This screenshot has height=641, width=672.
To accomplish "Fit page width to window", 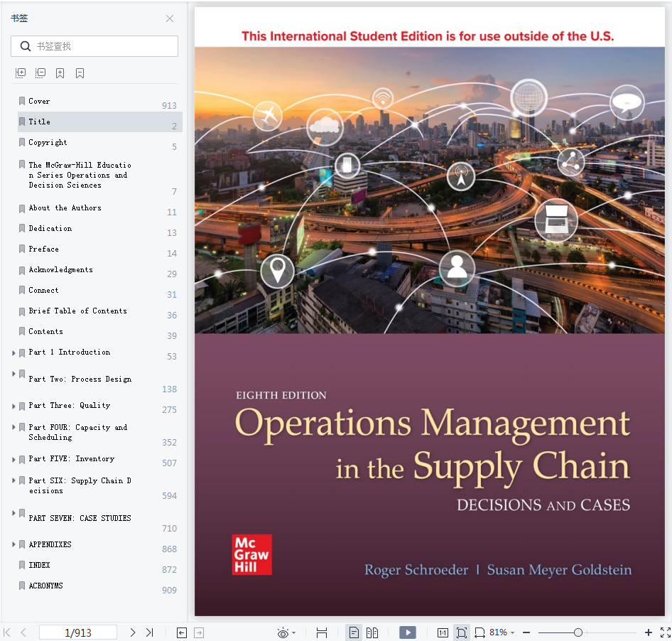I will (x=479, y=632).
